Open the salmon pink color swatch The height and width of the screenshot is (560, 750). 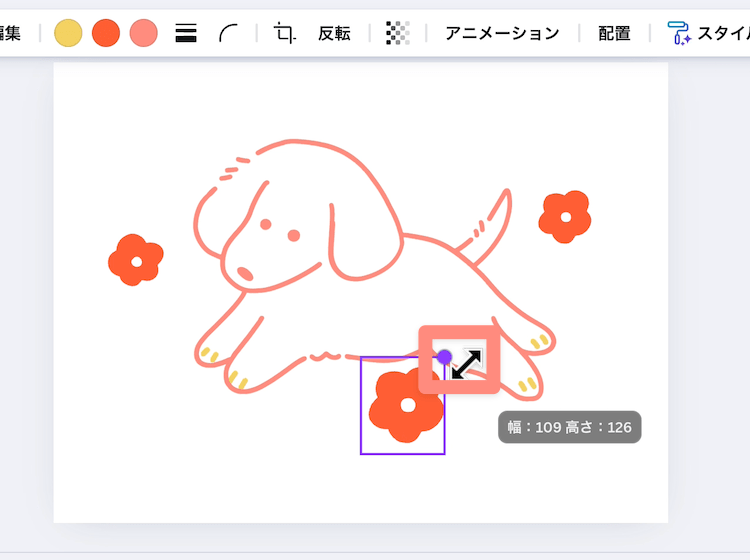pyautogui.click(x=143, y=33)
